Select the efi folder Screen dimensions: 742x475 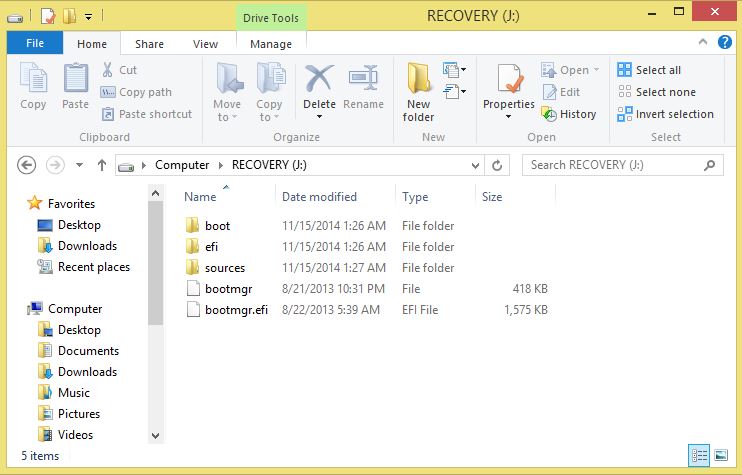tap(367, 246)
